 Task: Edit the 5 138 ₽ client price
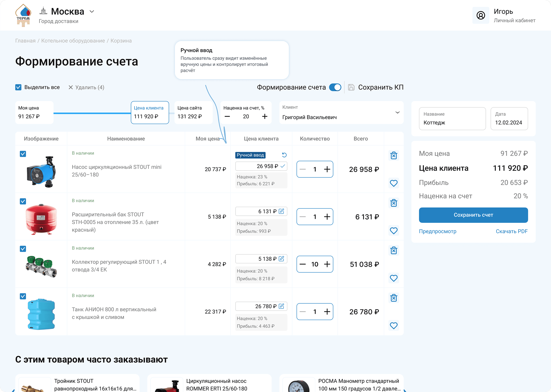281,259
